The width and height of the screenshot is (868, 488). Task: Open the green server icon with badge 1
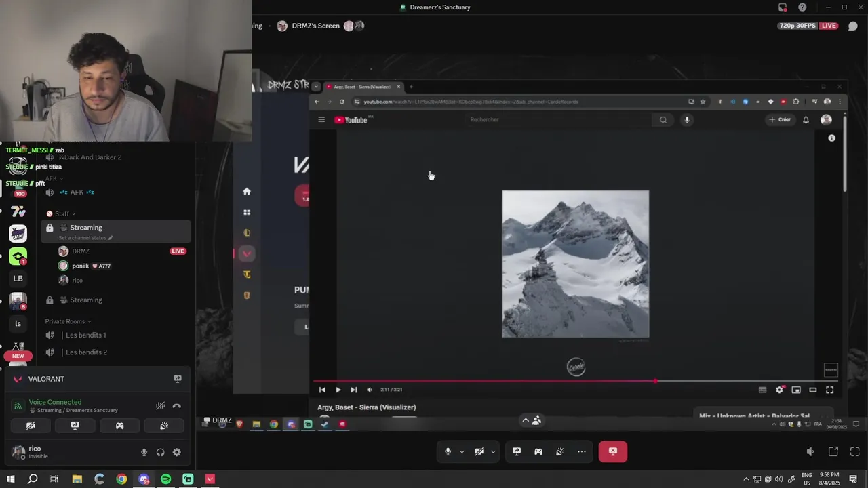[x=18, y=256]
